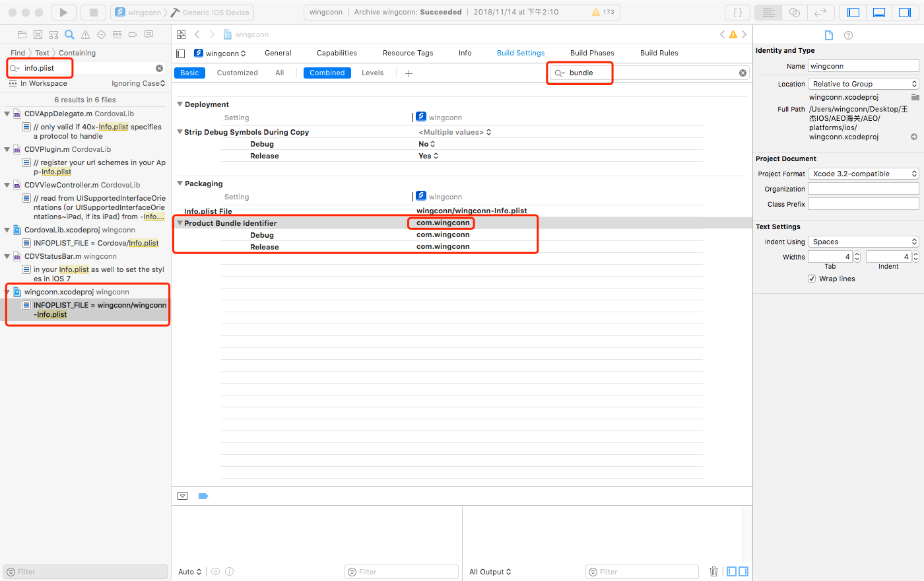Open the All Output dropdown
This screenshot has width=924, height=581.
tap(490, 572)
